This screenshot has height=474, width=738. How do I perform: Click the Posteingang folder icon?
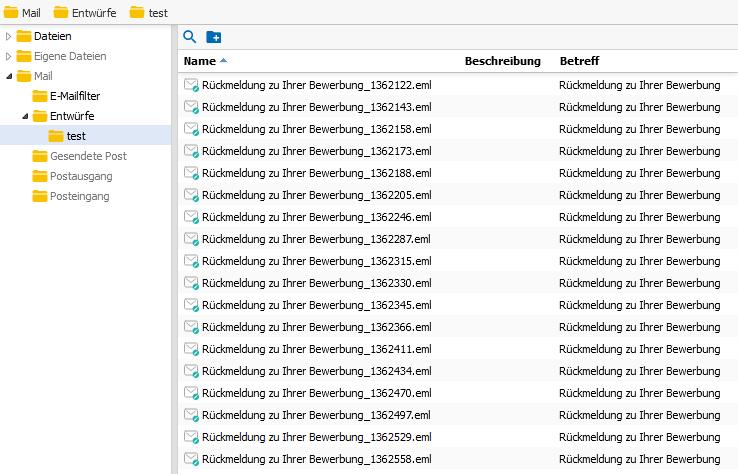pyautogui.click(x=40, y=196)
